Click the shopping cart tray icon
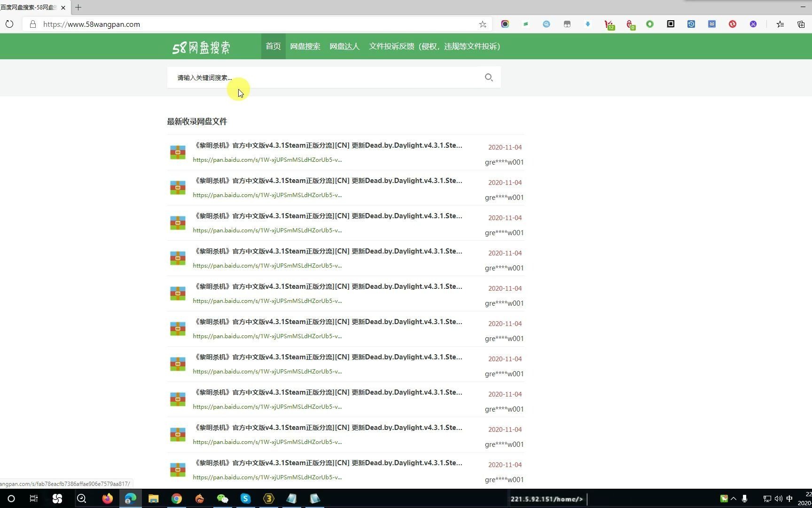The image size is (812, 508). 724,499
